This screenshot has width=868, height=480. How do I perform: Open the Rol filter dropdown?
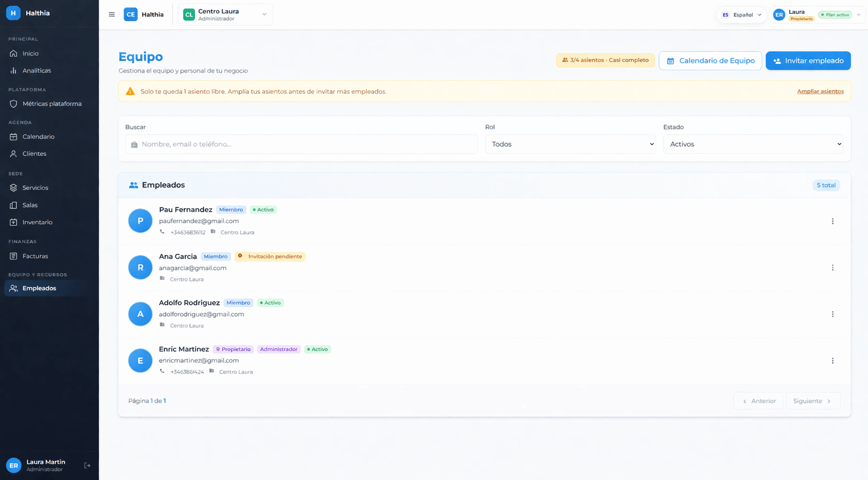coord(570,144)
